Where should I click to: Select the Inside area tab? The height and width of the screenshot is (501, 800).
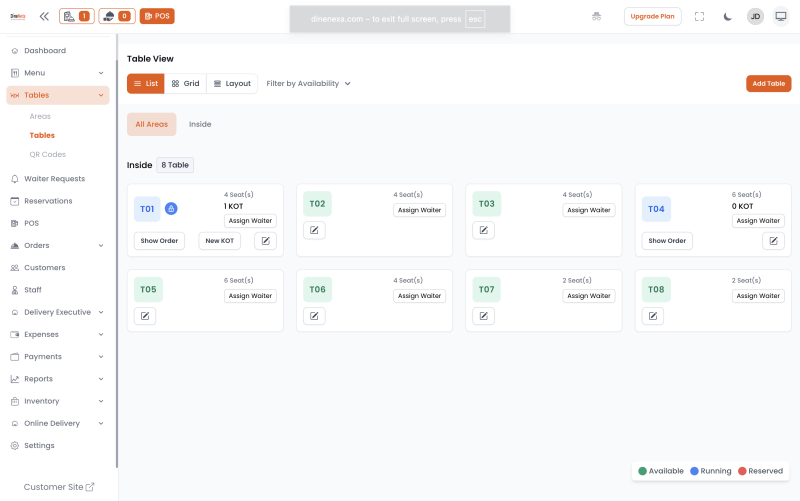click(200, 124)
